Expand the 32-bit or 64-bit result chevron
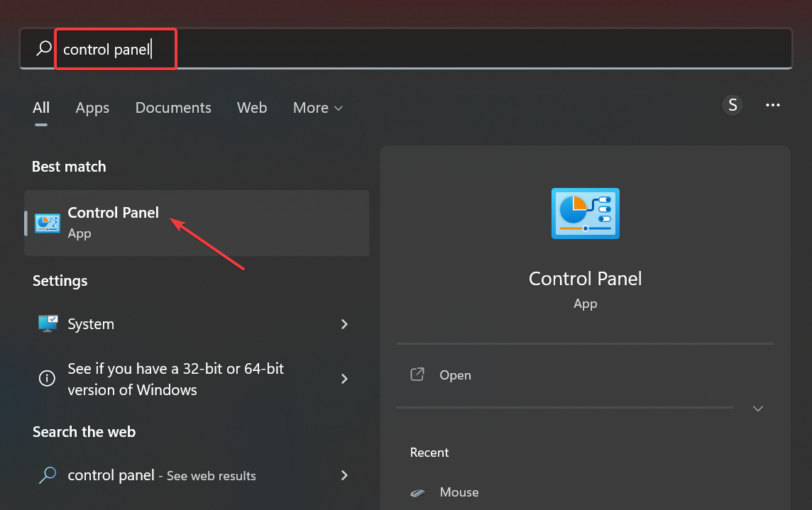 [x=344, y=379]
